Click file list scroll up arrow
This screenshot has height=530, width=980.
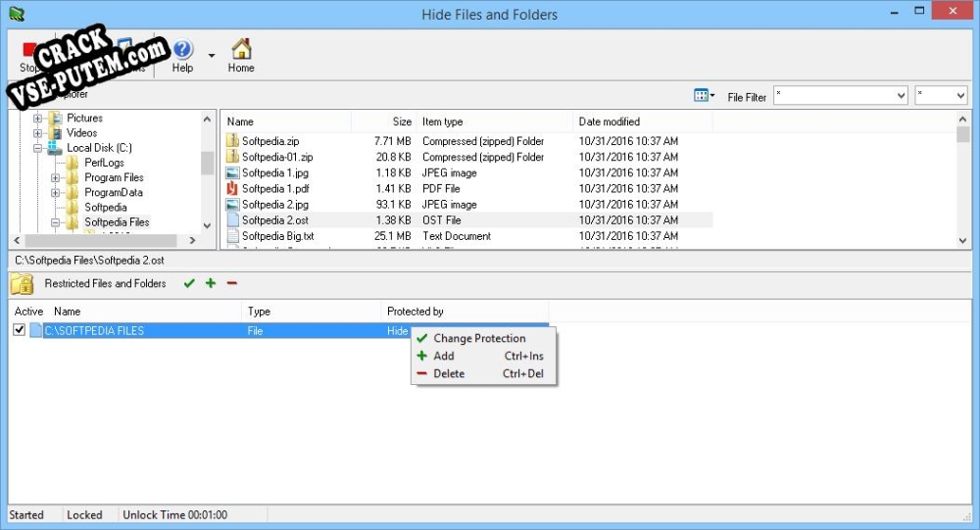[x=962, y=119]
